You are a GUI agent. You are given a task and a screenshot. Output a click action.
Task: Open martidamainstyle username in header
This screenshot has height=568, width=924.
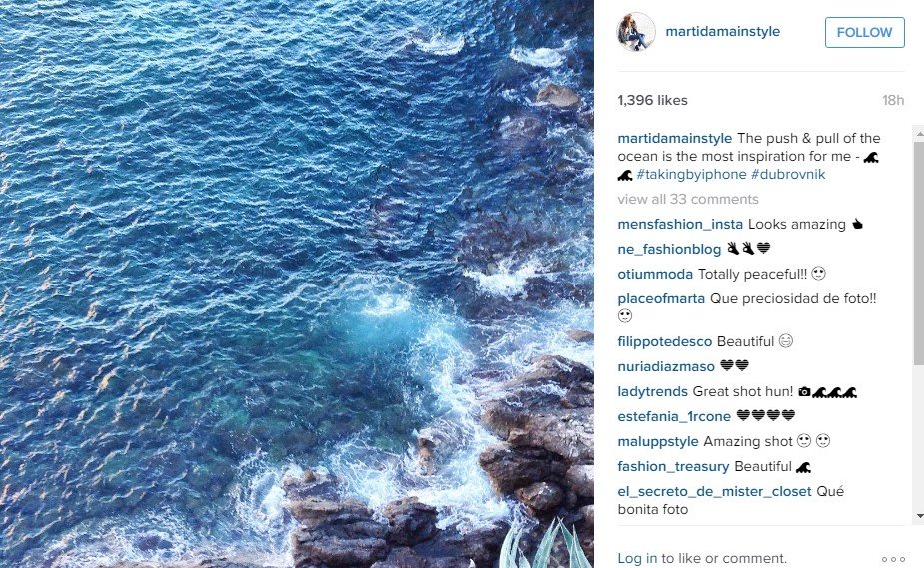(722, 31)
